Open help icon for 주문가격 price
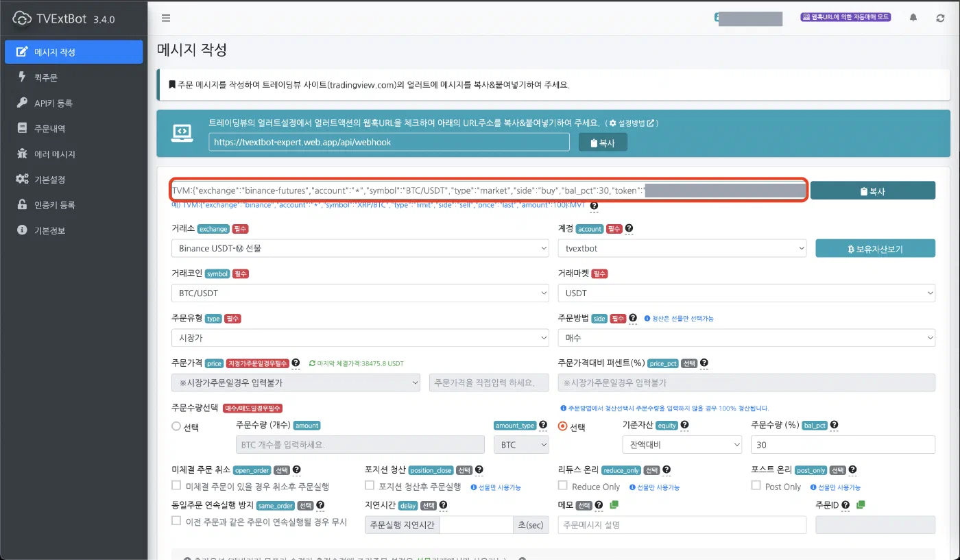The width and height of the screenshot is (960, 560). click(296, 363)
